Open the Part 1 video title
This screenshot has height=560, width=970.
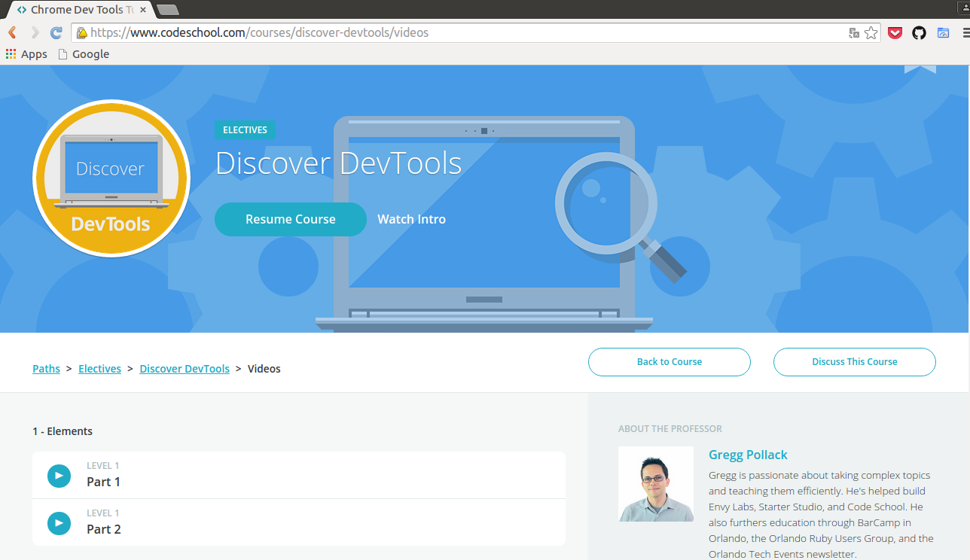tap(104, 482)
